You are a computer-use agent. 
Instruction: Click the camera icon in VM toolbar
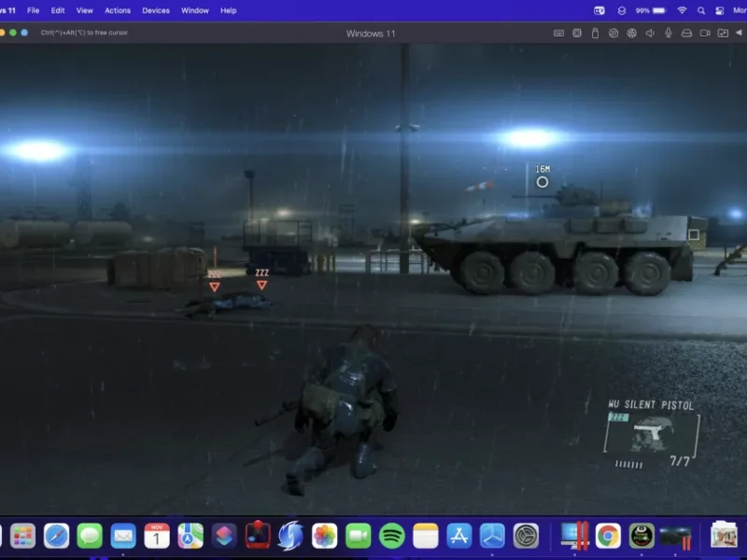(704, 33)
